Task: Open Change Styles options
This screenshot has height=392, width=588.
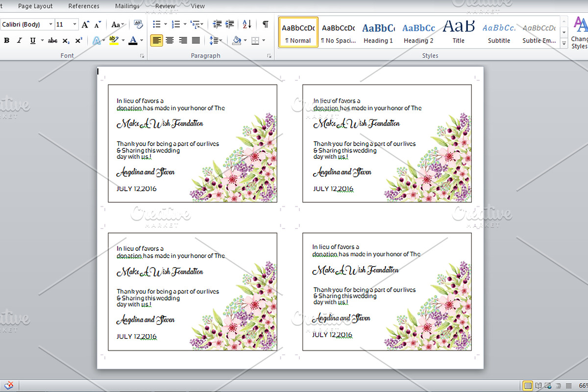Action: [580, 32]
